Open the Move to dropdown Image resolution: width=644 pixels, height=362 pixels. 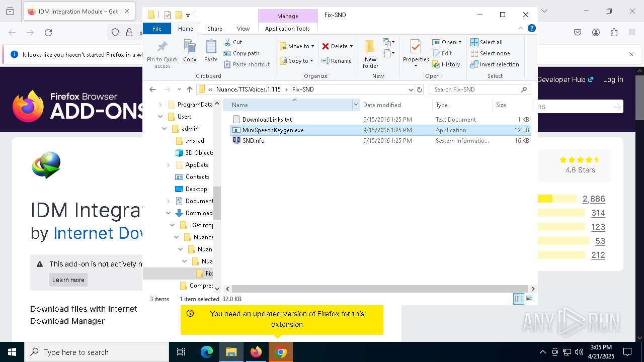[x=297, y=46]
